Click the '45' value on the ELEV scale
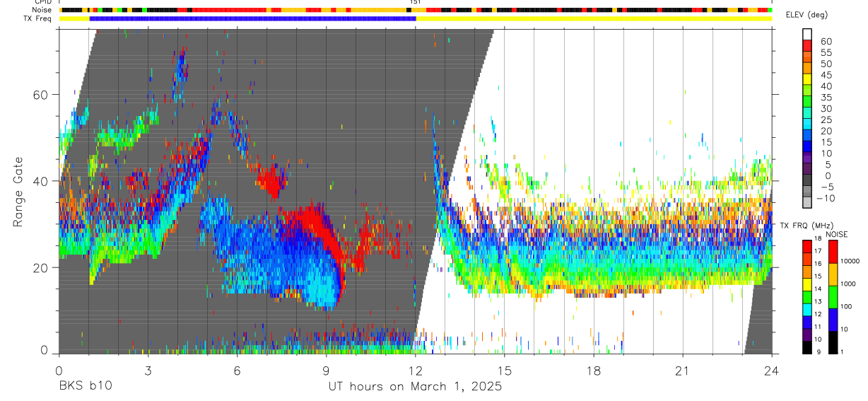The height and width of the screenshot is (401, 868). point(826,75)
